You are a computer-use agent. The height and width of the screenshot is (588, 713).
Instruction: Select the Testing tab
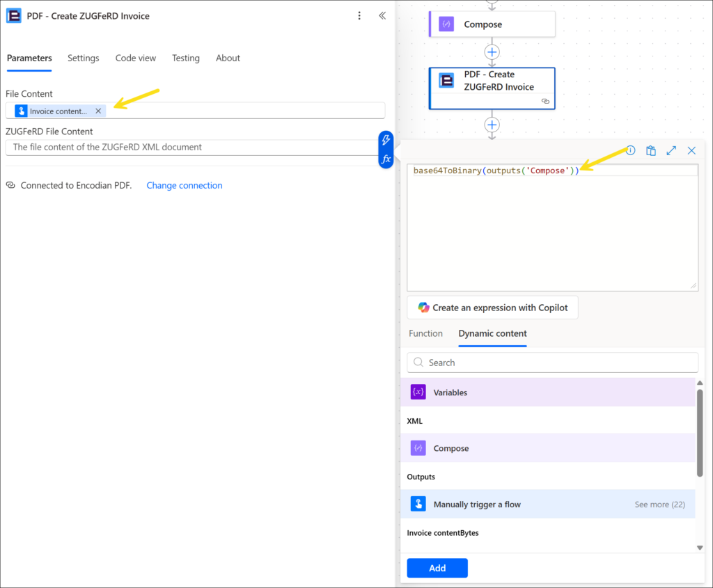point(186,58)
